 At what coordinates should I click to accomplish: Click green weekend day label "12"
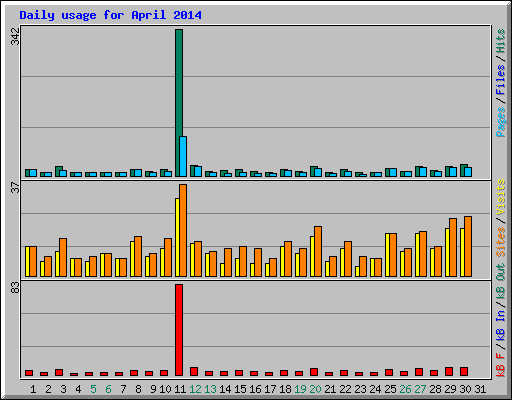[195, 389]
